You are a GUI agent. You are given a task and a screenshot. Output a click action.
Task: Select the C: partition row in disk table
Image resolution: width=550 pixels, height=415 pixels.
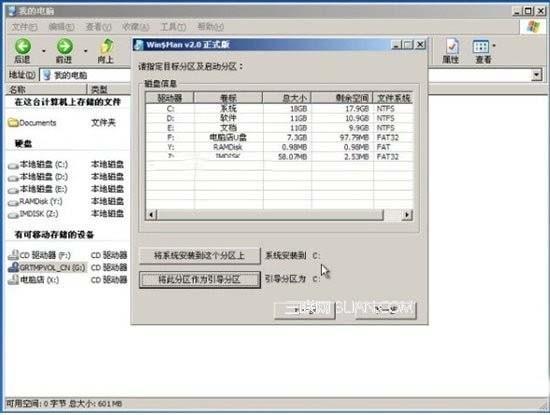coord(279,109)
